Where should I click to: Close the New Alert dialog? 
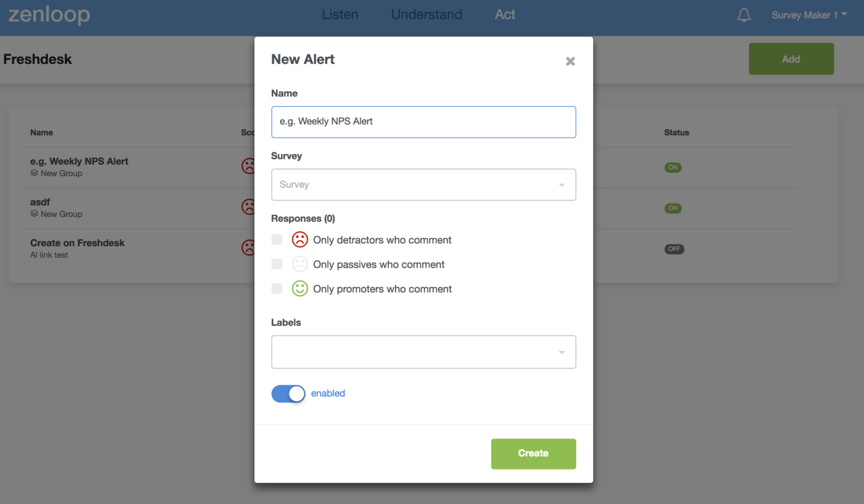click(570, 61)
